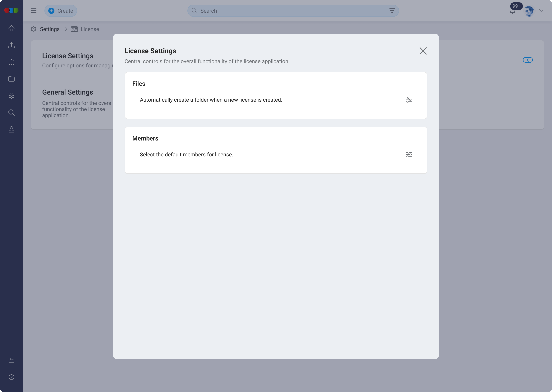Open the Members default selection adjust icon
The image size is (552, 392).
409,154
